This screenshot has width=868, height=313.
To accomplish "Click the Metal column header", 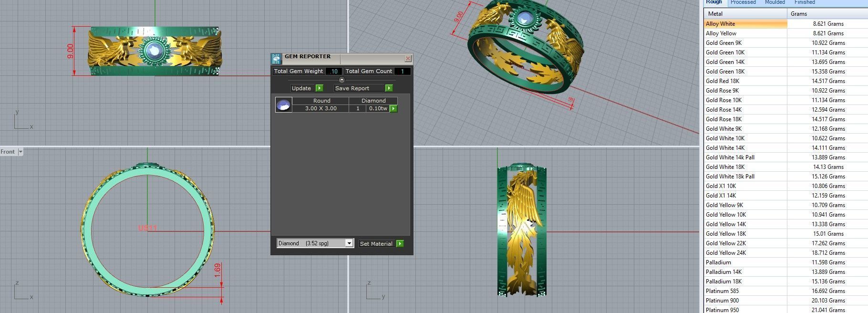I will click(x=745, y=14).
